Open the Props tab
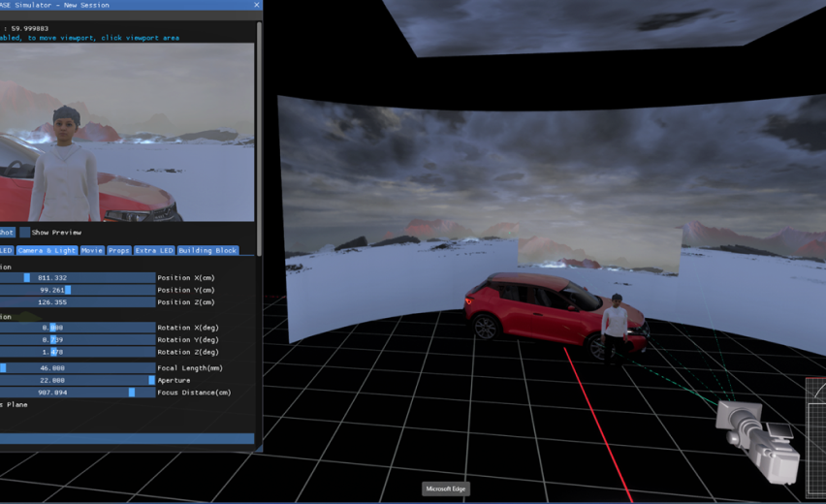Image resolution: width=826 pixels, height=504 pixels. click(x=118, y=250)
